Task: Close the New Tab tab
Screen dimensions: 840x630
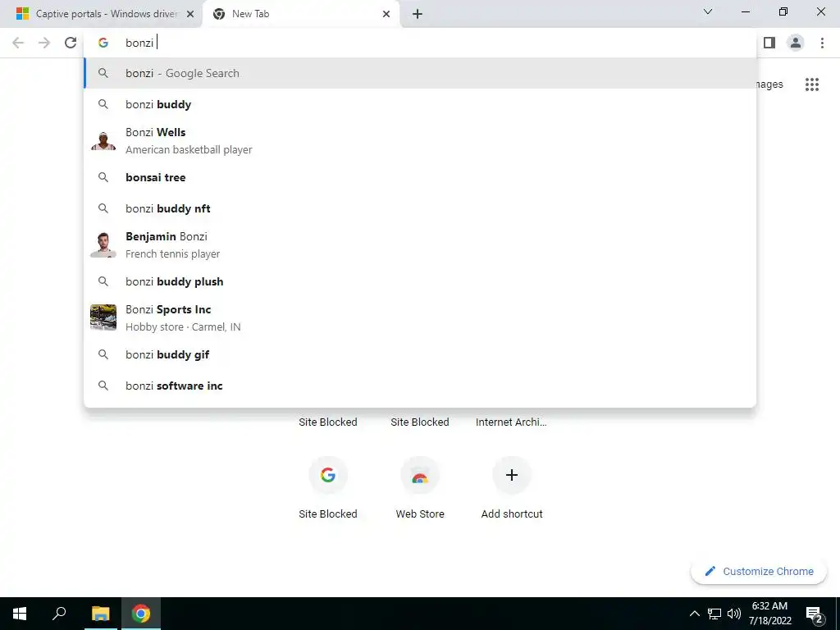Action: (x=386, y=14)
